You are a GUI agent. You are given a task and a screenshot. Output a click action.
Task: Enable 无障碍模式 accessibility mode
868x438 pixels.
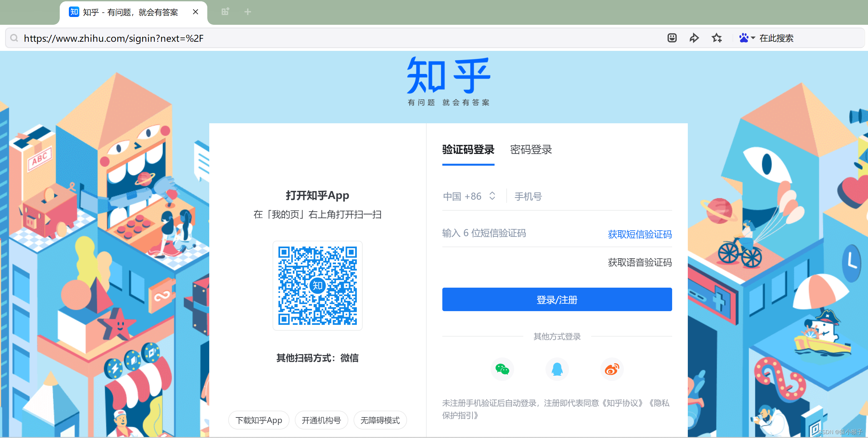point(380,420)
